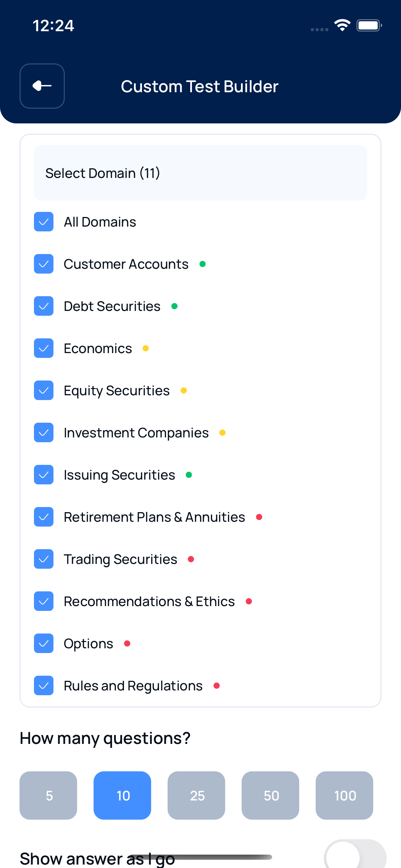401x868 pixels.
Task: Tap the red dot beside Options
Action: point(127,643)
